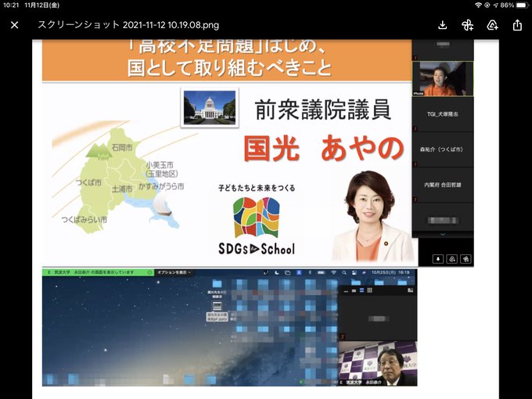Tap the add-to-Drive icon in top toolbar

click(492, 25)
